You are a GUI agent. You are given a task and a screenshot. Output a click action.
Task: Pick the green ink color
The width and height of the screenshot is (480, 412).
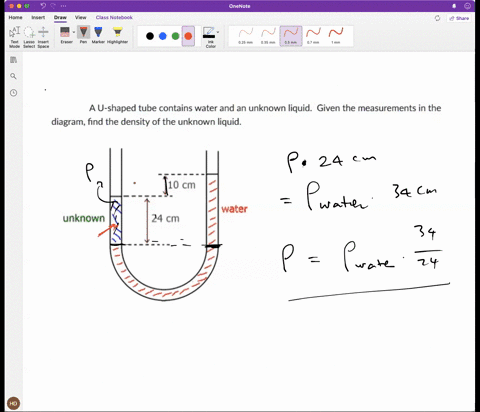point(175,36)
